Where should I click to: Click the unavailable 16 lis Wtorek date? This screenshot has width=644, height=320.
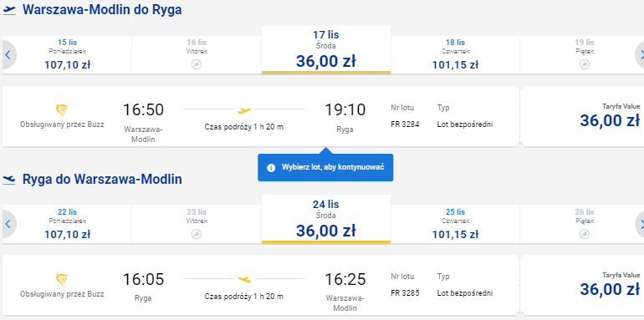pos(197,55)
